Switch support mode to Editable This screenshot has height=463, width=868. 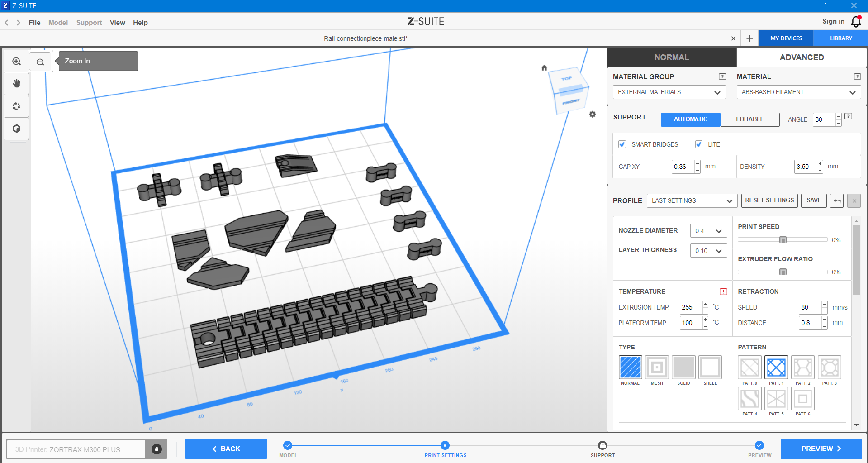(x=750, y=119)
